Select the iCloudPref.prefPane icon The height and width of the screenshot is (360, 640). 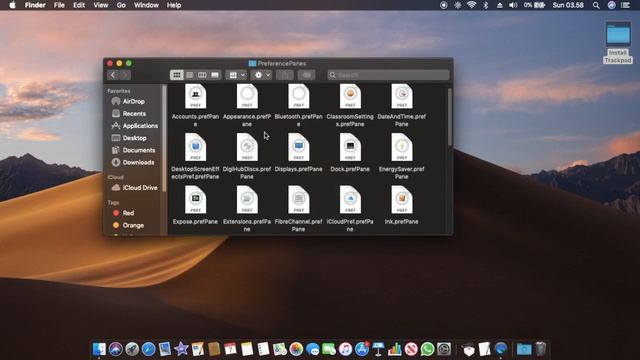350,200
